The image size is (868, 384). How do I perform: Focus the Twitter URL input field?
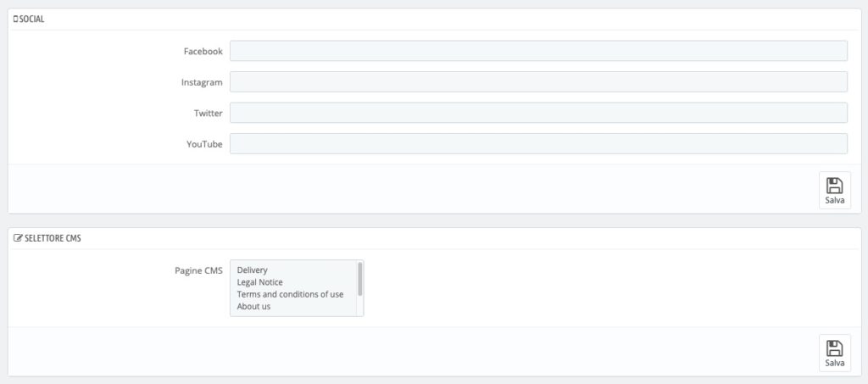(538, 113)
